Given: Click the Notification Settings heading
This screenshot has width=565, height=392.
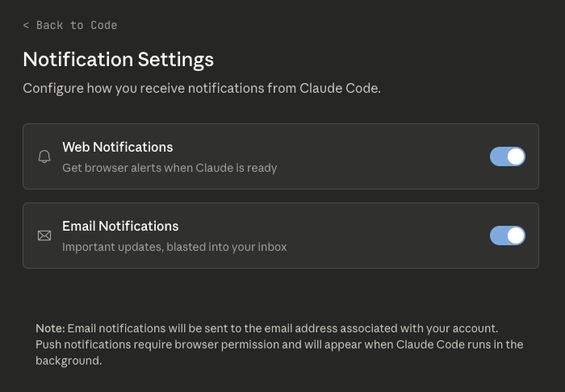Looking at the screenshot, I should click(118, 59).
